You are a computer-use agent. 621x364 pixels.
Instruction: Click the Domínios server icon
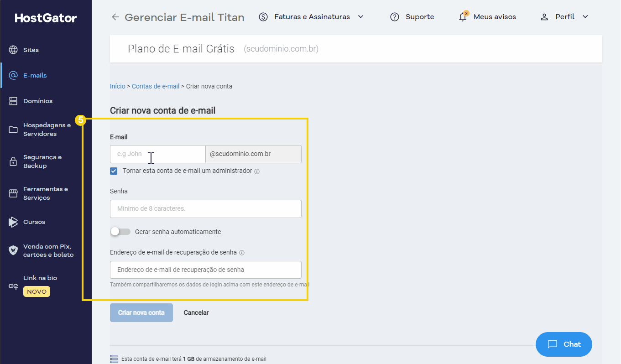click(x=13, y=101)
